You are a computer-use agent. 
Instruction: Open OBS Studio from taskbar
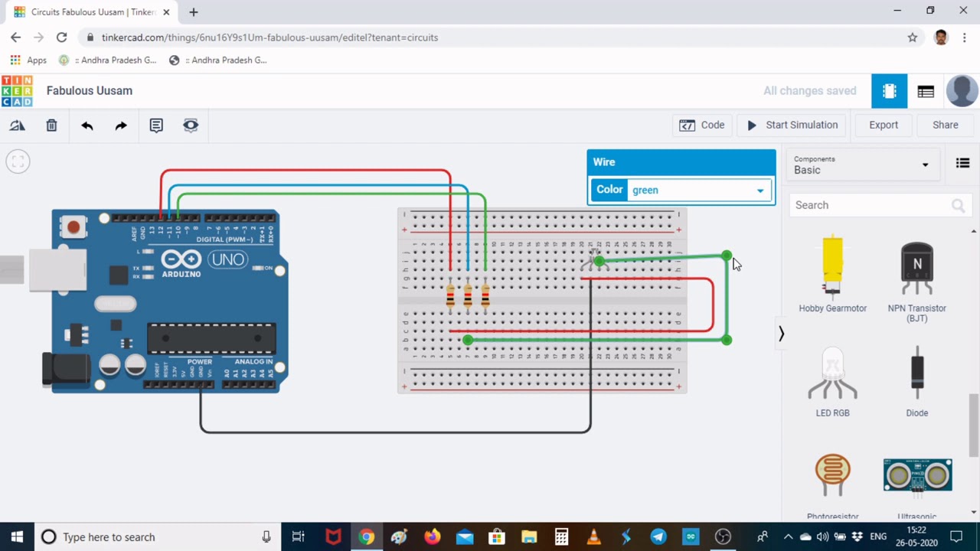pos(723,536)
